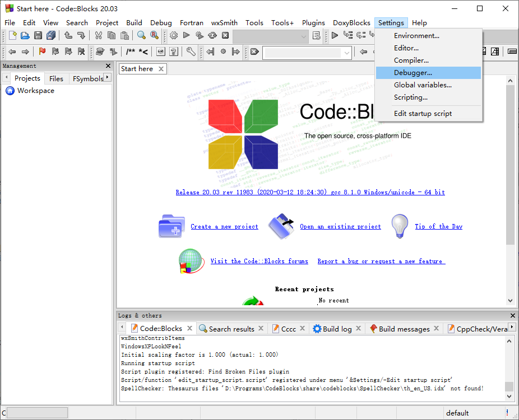Click Report a bug or request link
519x420 pixels.
pyautogui.click(x=381, y=262)
